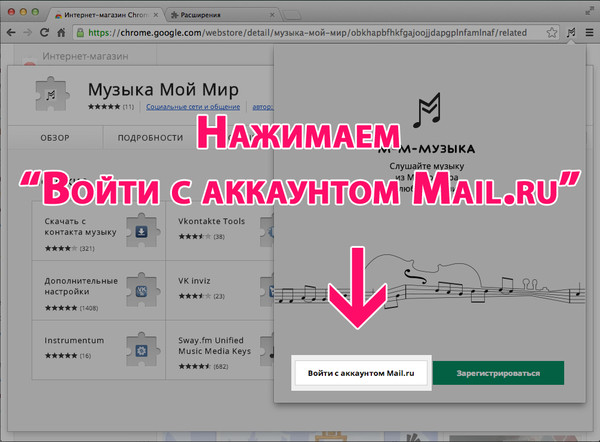Click the browser back arrow

click(x=11, y=33)
